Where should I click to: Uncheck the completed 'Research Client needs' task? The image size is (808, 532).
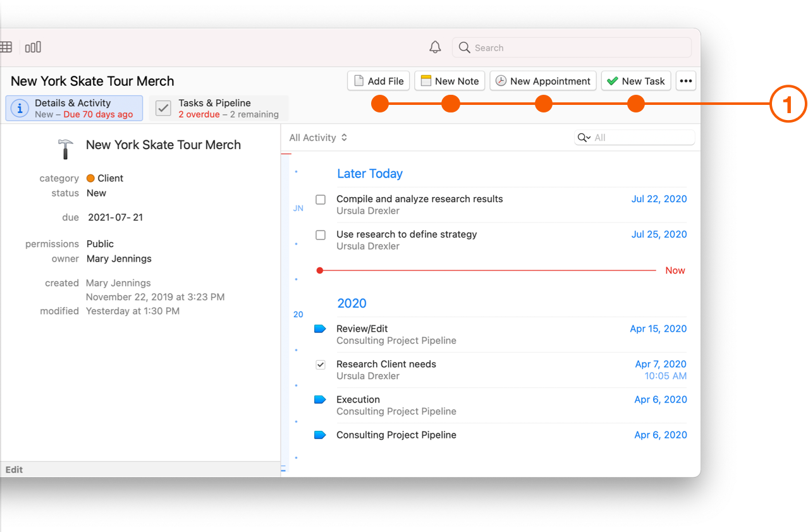[321, 365]
